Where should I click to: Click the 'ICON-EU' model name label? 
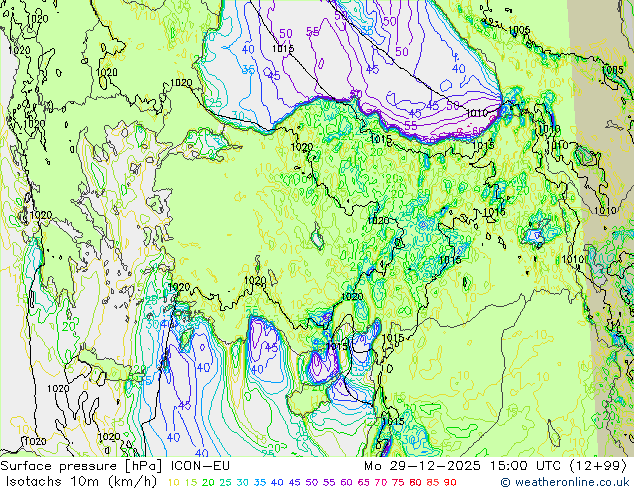pos(200,466)
